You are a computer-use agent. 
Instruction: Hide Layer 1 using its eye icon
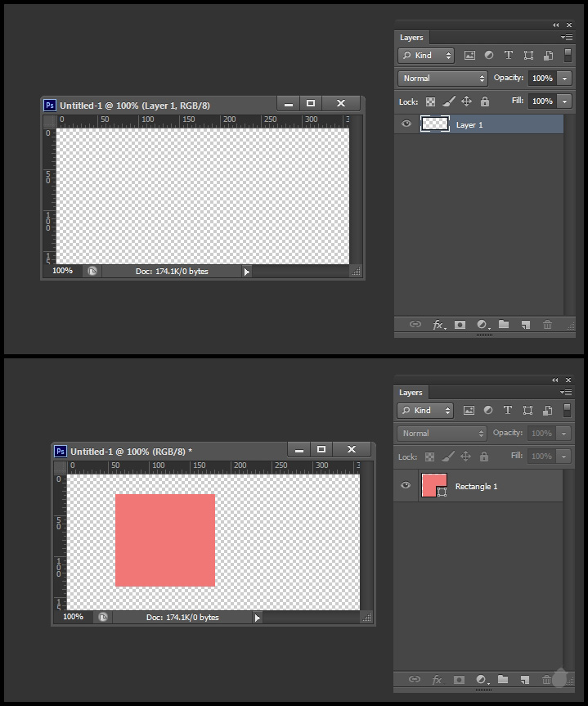(x=406, y=124)
